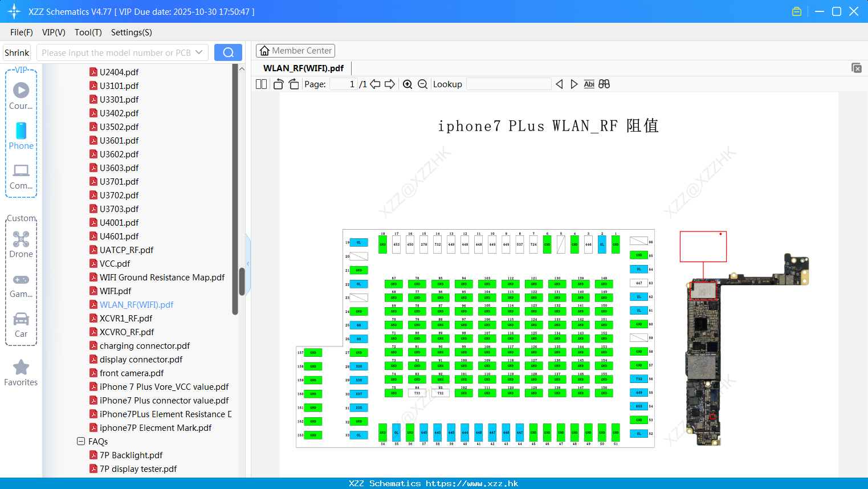The width and height of the screenshot is (868, 489).
Task: Collapse the side panel with the handle arrow
Action: point(248,263)
